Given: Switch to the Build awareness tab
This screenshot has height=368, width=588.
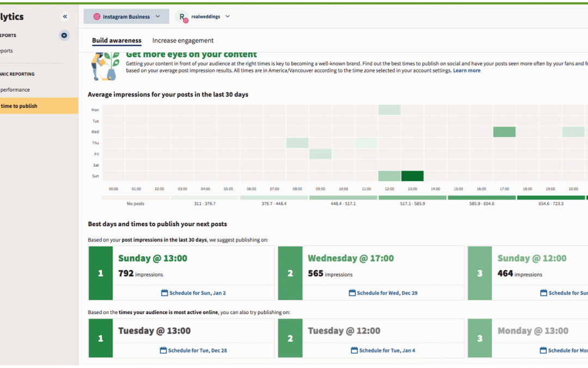Looking at the screenshot, I should 117,40.
